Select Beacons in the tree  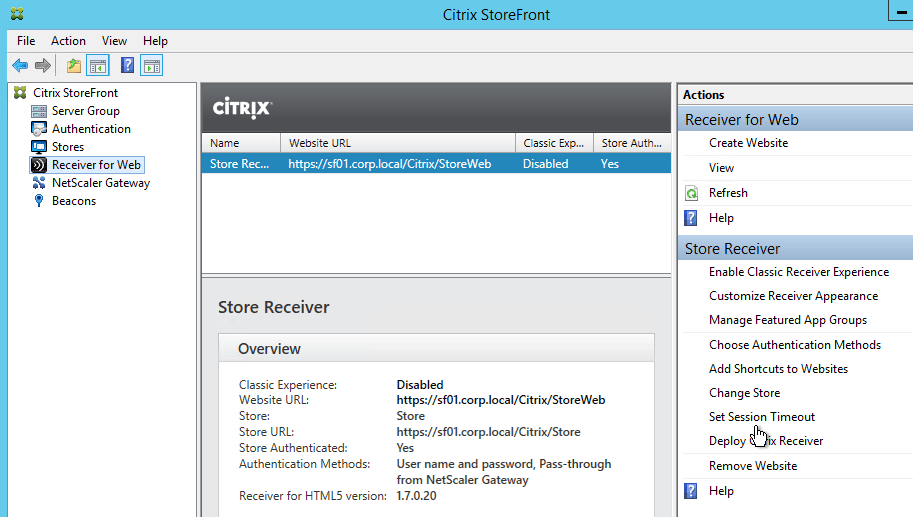coord(74,201)
